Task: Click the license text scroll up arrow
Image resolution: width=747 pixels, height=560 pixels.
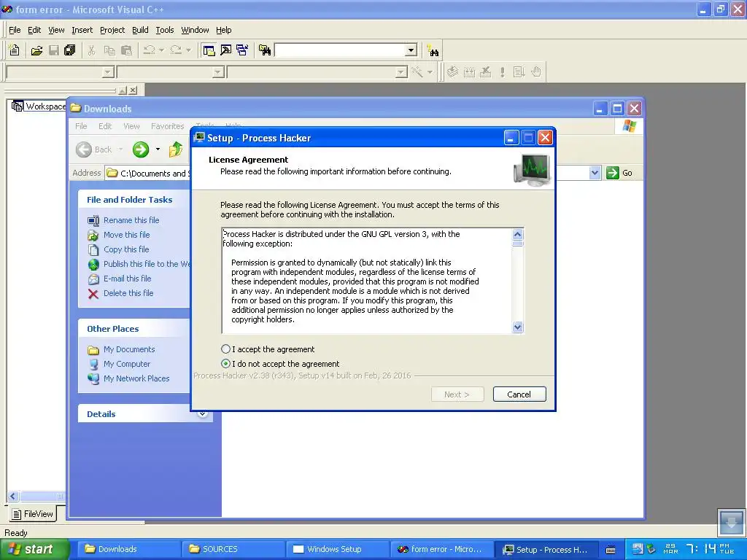Action: point(517,234)
